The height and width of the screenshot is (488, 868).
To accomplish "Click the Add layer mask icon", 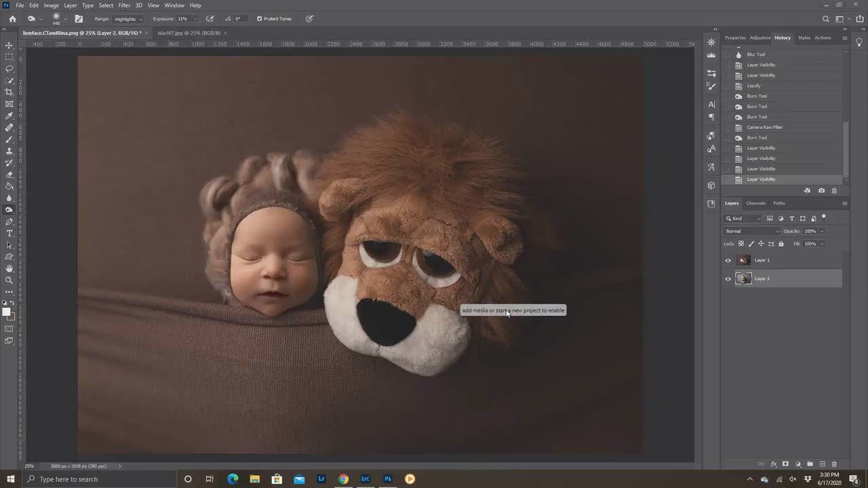I will pos(786,464).
